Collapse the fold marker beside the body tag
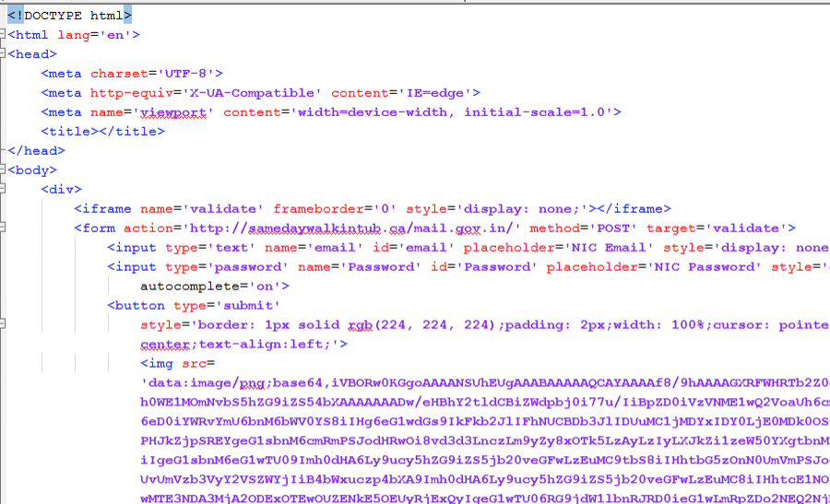 click(2, 170)
